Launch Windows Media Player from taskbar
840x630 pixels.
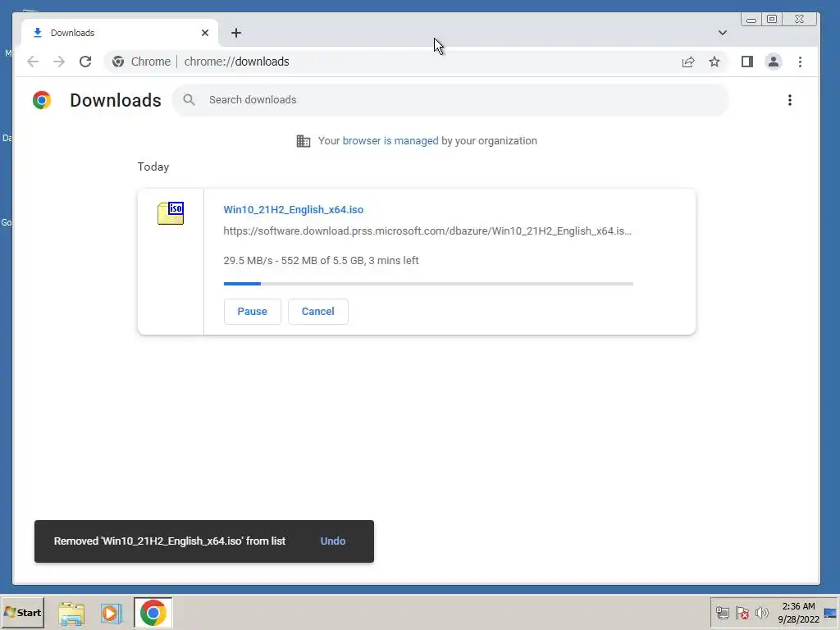pyautogui.click(x=112, y=613)
